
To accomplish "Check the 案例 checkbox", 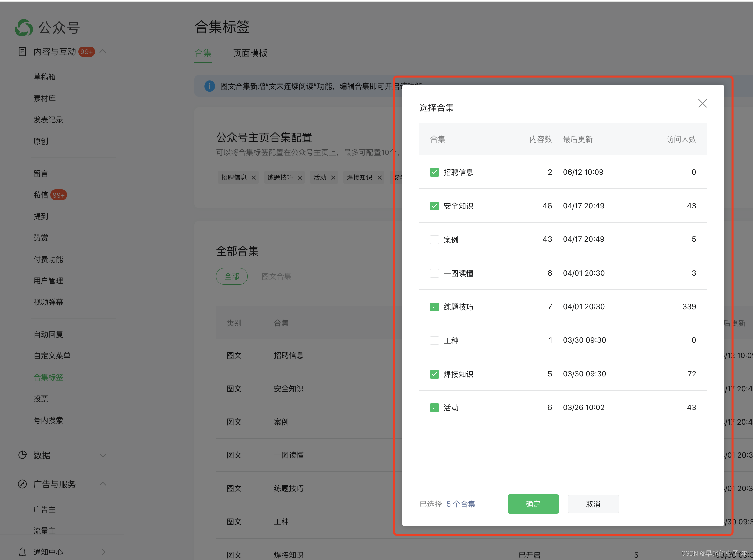I will pos(434,240).
